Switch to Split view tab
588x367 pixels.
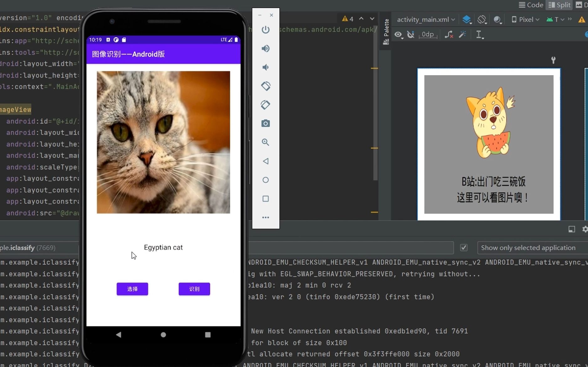559,5
